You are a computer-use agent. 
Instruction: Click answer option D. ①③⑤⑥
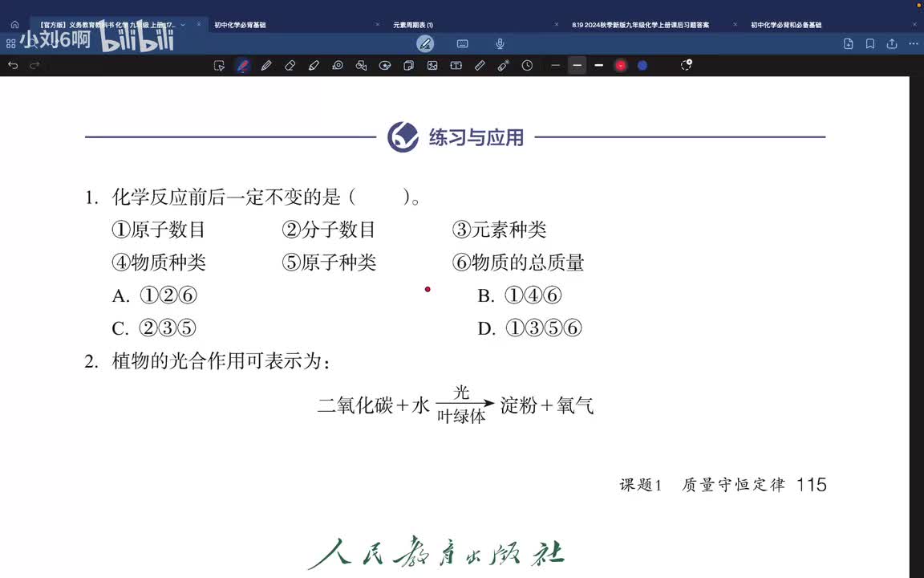[x=529, y=328]
